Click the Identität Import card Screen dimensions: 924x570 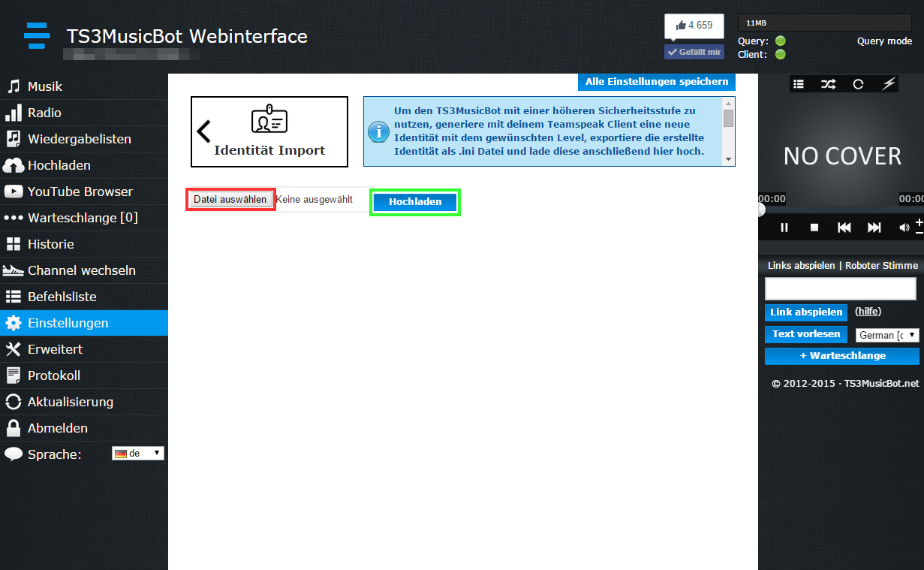(269, 132)
